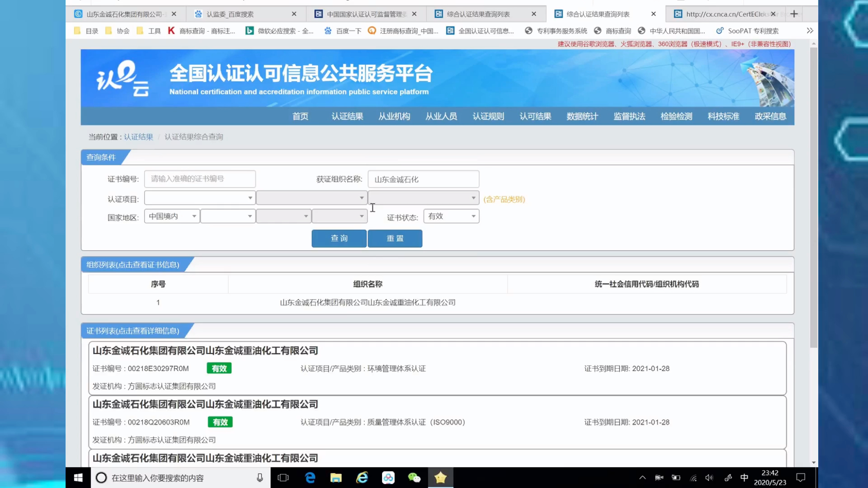Open the SooPAT 专利搜索 bookmark
Image resolution: width=868 pixels, height=488 pixels.
[747, 31]
